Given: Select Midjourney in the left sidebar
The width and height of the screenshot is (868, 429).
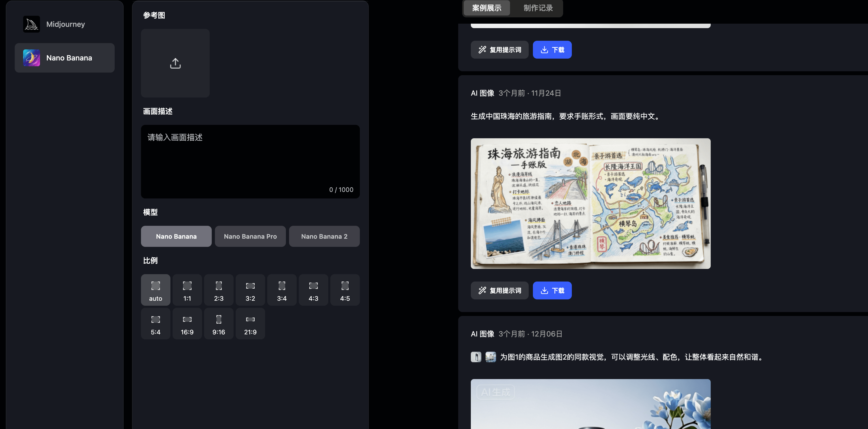Looking at the screenshot, I should coord(65,24).
